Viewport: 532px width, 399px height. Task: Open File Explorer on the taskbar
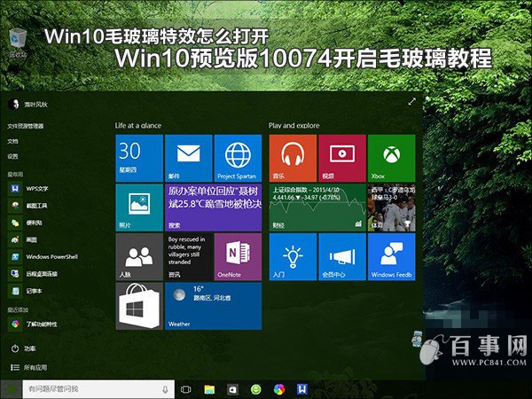click(x=209, y=389)
